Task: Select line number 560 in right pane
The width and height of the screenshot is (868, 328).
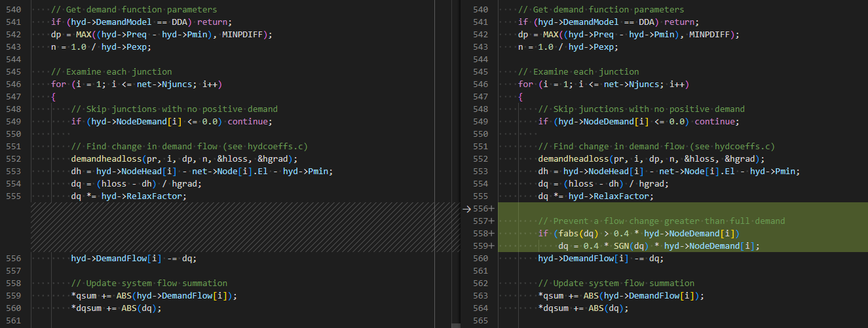Action: tap(480, 259)
